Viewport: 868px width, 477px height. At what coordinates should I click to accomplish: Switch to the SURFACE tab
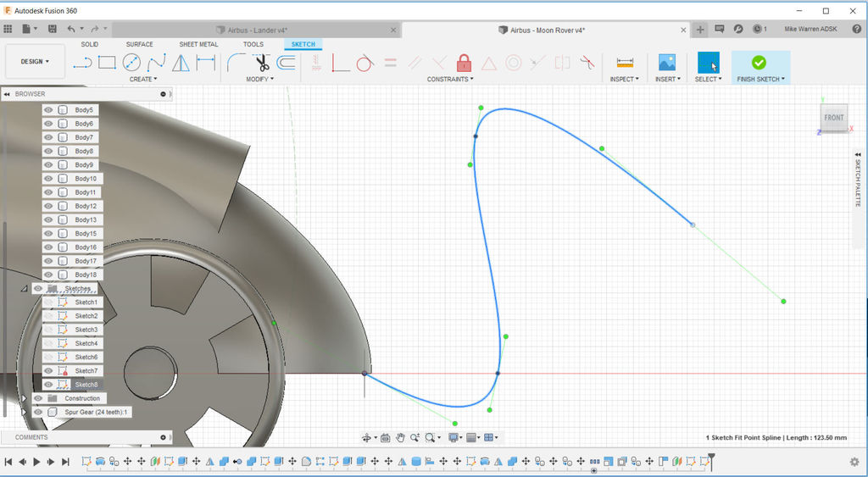pyautogui.click(x=140, y=44)
